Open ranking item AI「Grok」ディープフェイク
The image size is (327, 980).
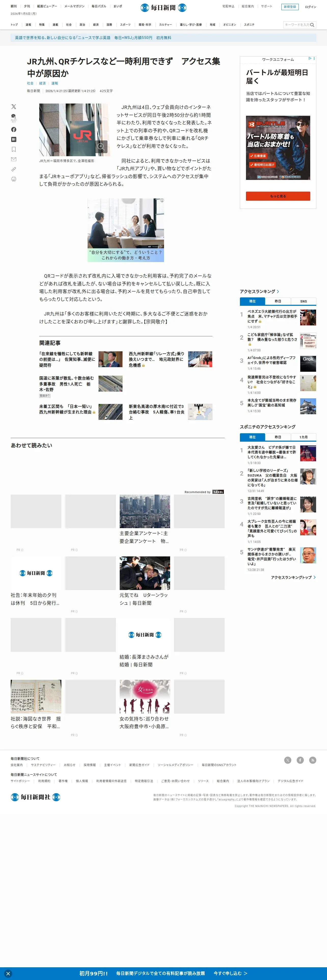point(272,360)
